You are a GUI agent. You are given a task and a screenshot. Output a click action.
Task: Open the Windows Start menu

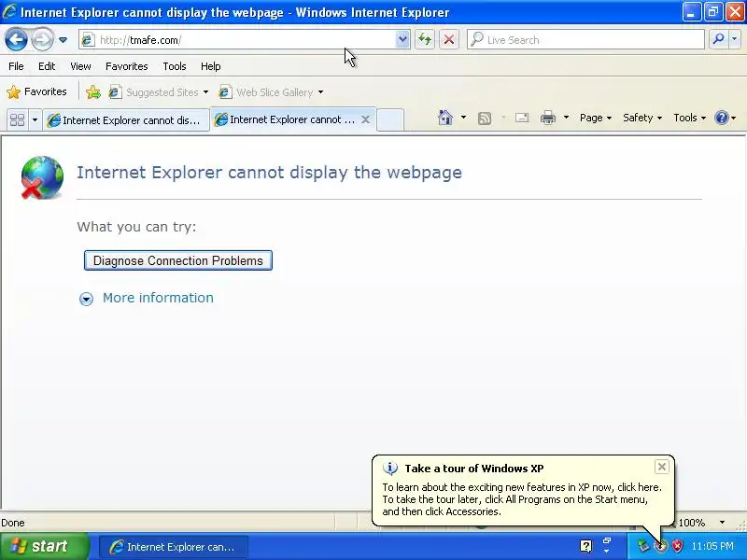coord(44,546)
